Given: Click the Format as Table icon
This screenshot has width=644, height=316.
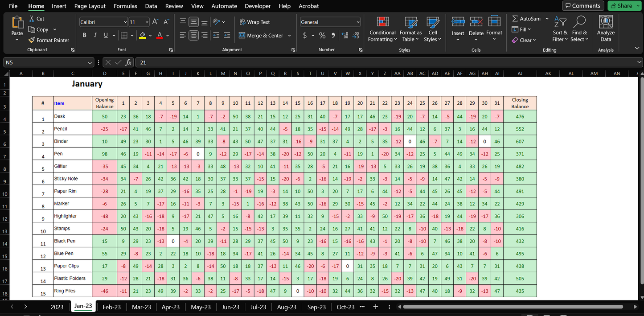Looking at the screenshot, I should [410, 22].
